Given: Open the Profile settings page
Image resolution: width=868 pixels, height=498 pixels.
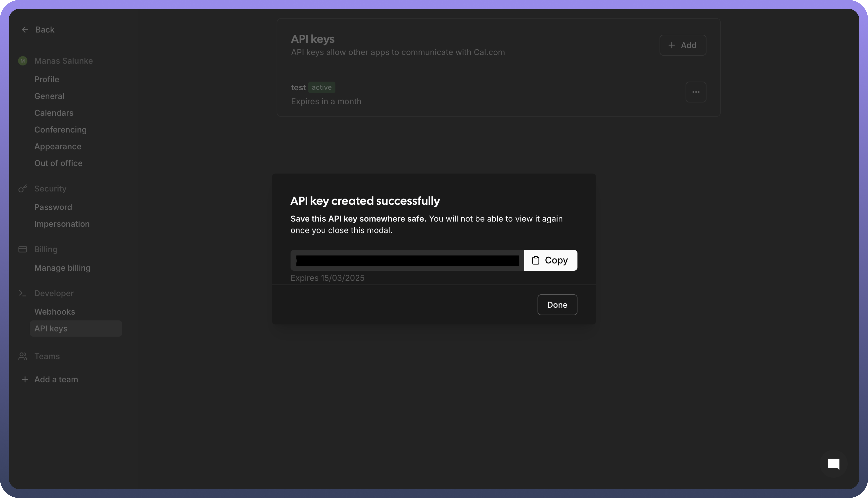Looking at the screenshot, I should 46,79.
